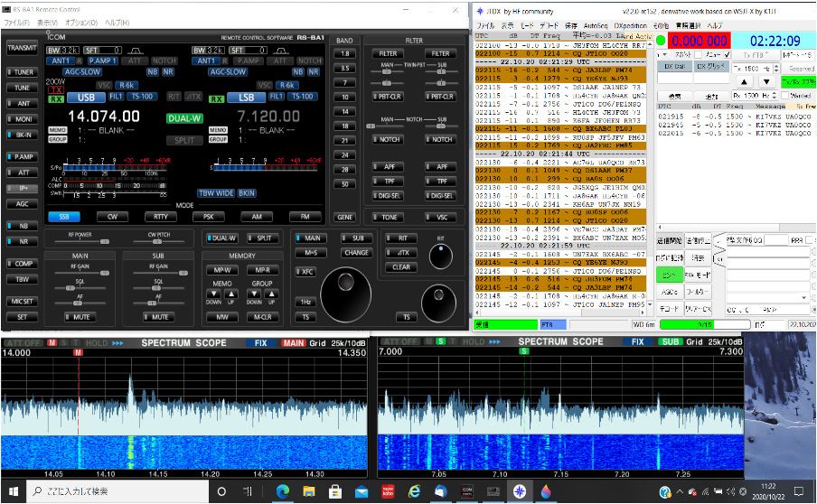Open Cortana circle icon in taskbar

(x=221, y=491)
